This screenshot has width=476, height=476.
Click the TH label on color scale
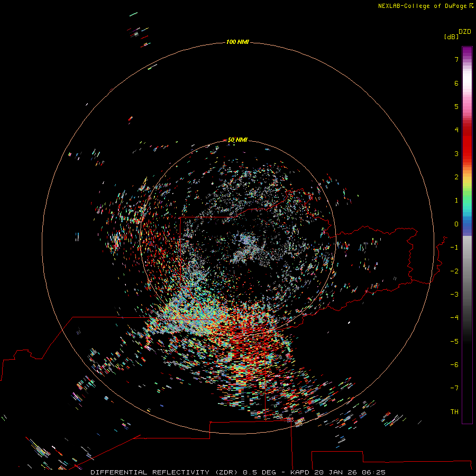click(454, 412)
